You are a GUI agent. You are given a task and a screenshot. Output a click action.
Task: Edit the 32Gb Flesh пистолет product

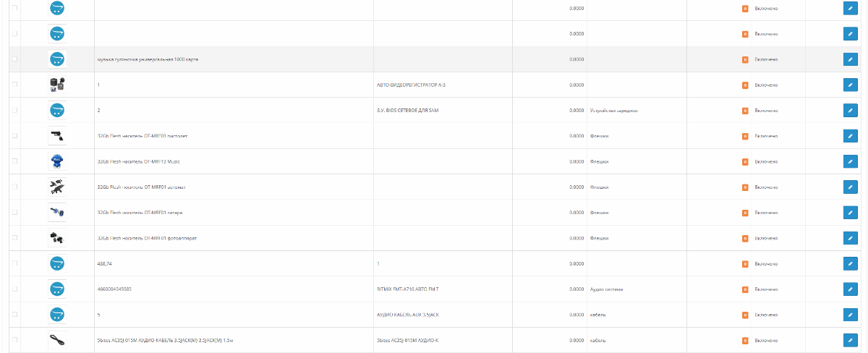click(850, 136)
